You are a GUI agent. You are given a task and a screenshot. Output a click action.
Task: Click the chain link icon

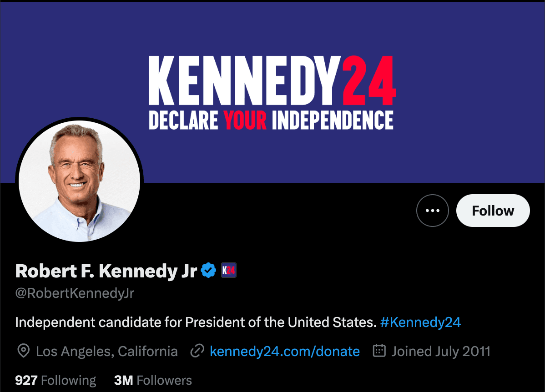[x=197, y=351]
